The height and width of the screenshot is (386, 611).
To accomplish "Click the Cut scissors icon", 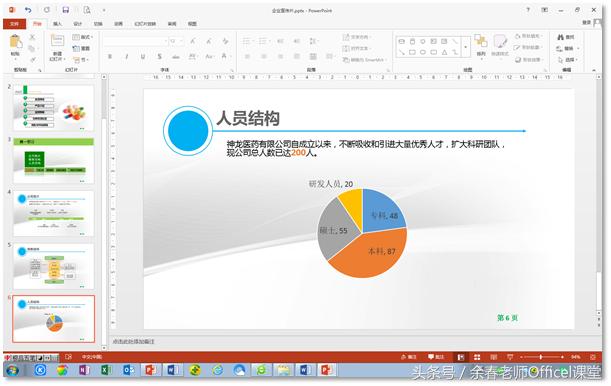I will [32, 37].
